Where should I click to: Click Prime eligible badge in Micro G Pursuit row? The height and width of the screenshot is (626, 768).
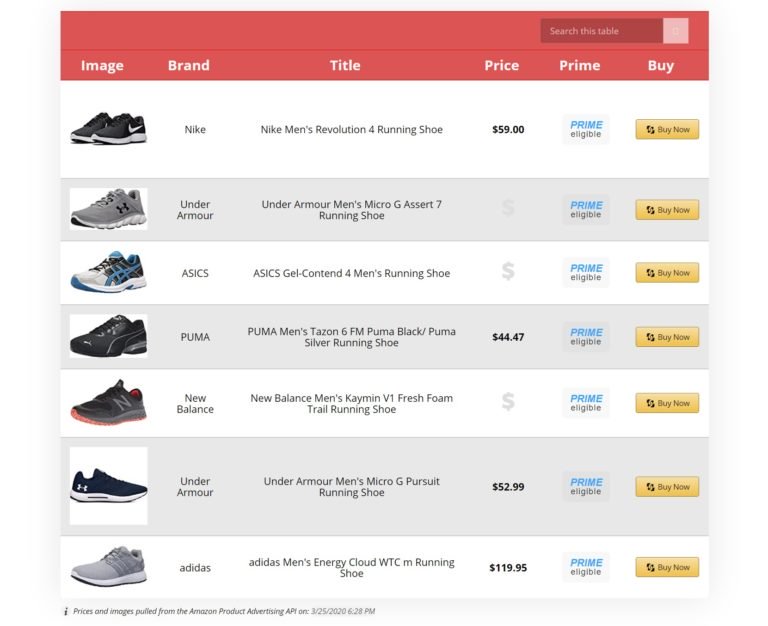coord(586,487)
